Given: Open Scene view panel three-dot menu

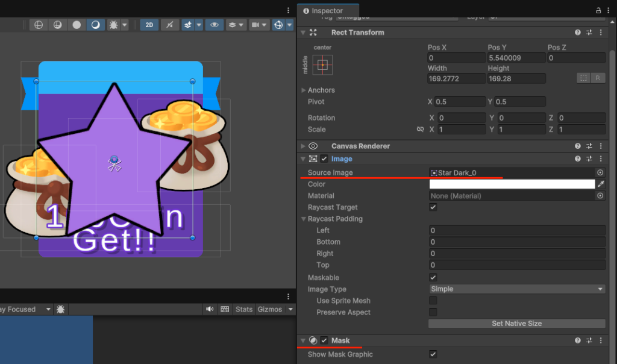Looking at the screenshot, I should tap(289, 10).
